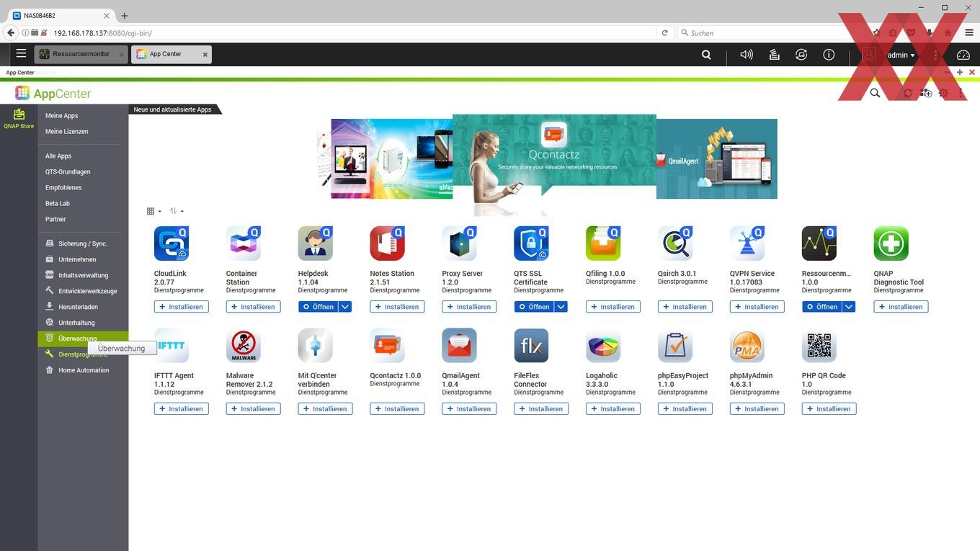Open the Ressourcenmonitor app icon
This screenshot has width=980, height=551.
tap(820, 243)
